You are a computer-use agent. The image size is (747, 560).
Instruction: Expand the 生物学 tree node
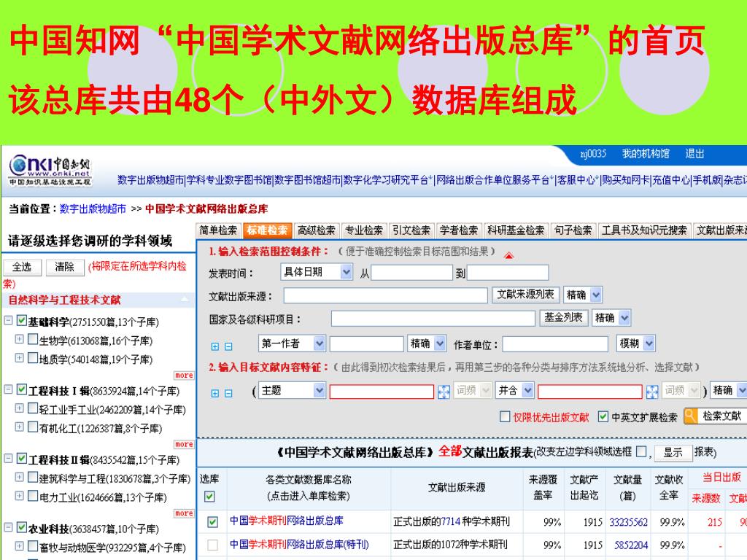pyautogui.click(x=19, y=339)
